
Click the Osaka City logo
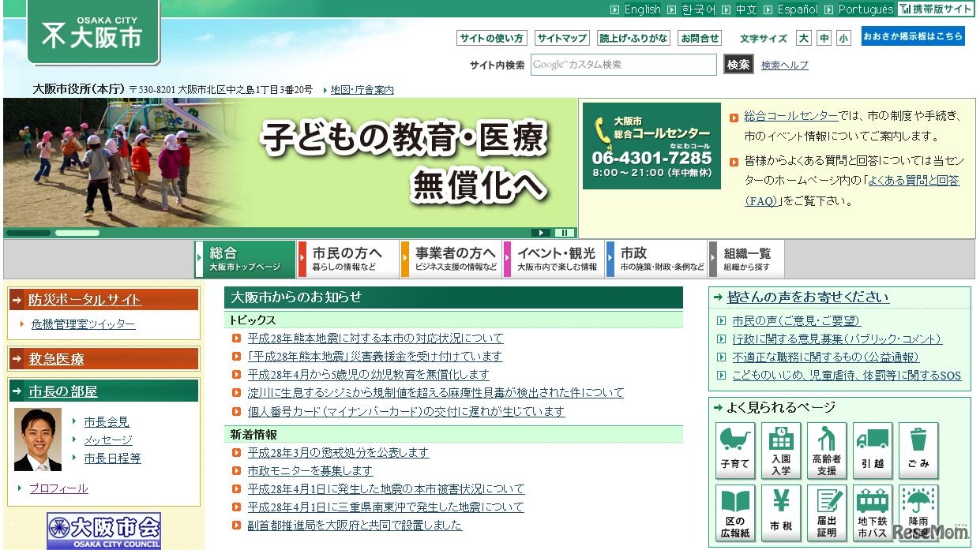click(x=93, y=33)
